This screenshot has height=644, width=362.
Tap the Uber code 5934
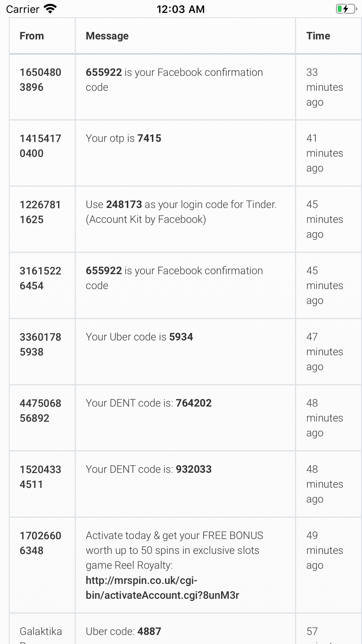(x=181, y=337)
